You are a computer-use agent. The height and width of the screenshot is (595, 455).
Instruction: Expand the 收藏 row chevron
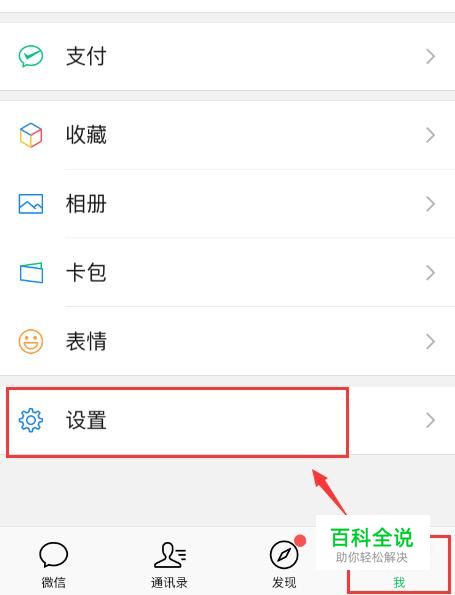coord(430,135)
